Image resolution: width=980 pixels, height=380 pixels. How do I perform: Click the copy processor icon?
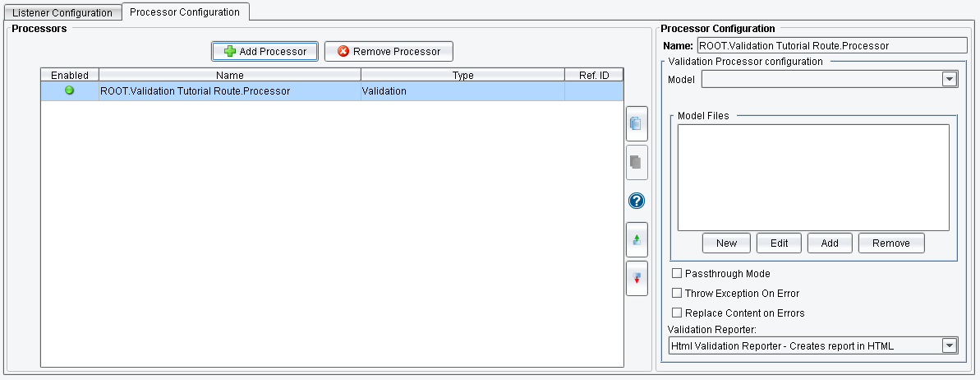click(637, 124)
